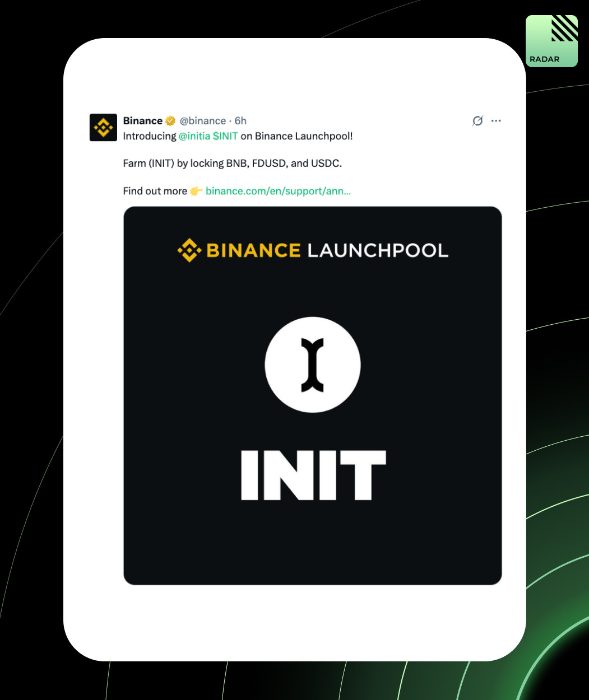The width and height of the screenshot is (589, 700).
Task: Click the yellow BINANCE wordmark in banner
Action: coord(254,250)
